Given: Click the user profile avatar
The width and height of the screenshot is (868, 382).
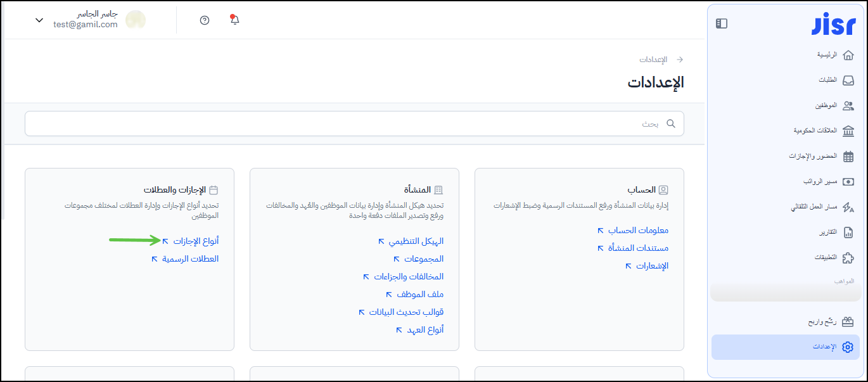Looking at the screenshot, I should [136, 20].
